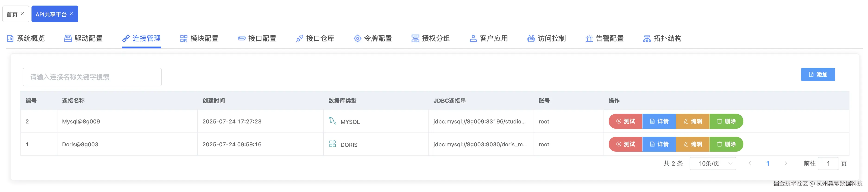View details of Doris@8g003 connection
Screen dimensions: 868x192
tap(659, 144)
